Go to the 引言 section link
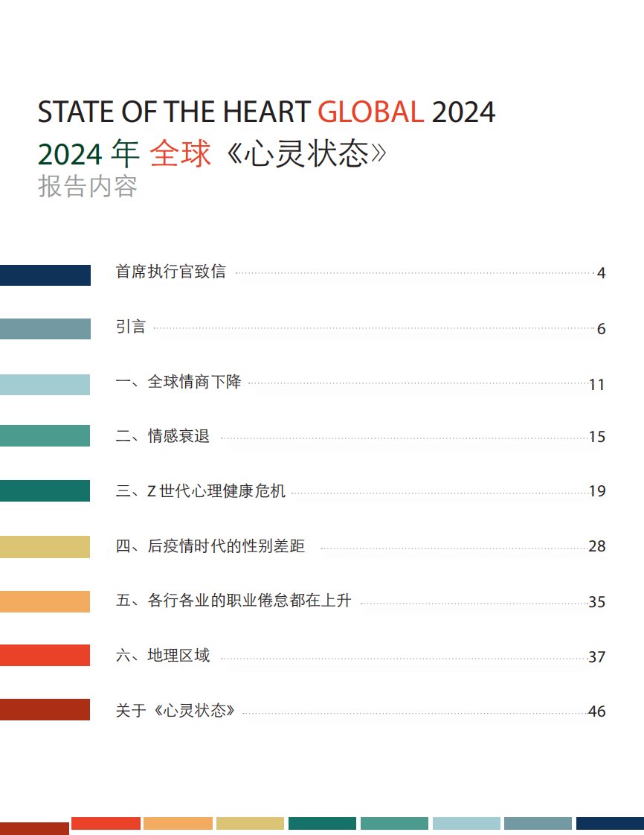The height and width of the screenshot is (835, 644). 131,327
